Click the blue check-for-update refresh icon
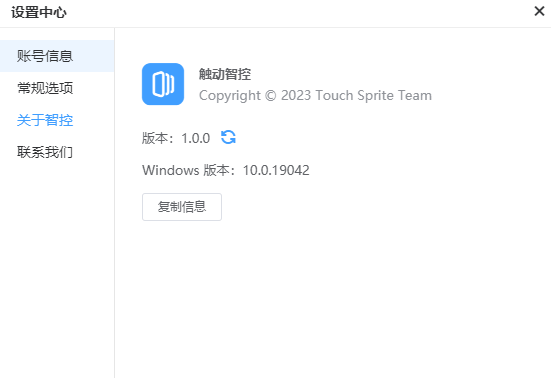Viewport: 551px width, 378px height. pos(228,137)
